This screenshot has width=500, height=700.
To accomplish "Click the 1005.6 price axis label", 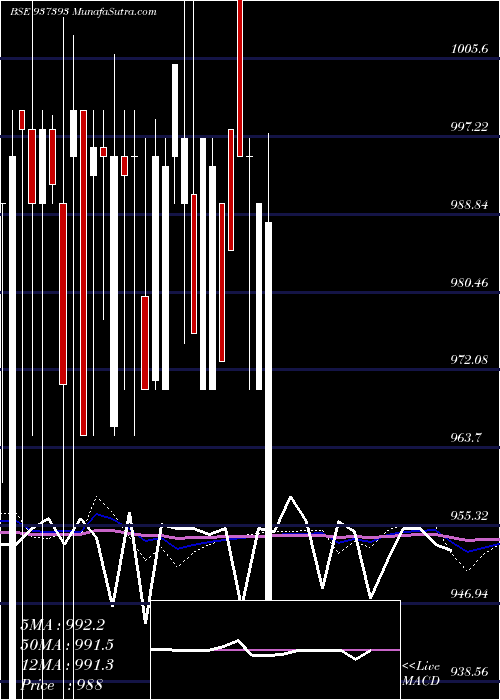I will (x=470, y=49).
